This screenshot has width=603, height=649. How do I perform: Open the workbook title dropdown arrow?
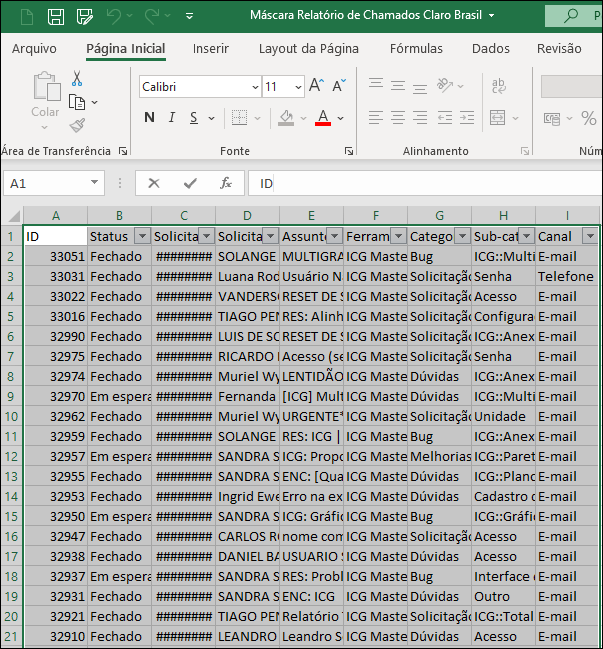pos(492,16)
